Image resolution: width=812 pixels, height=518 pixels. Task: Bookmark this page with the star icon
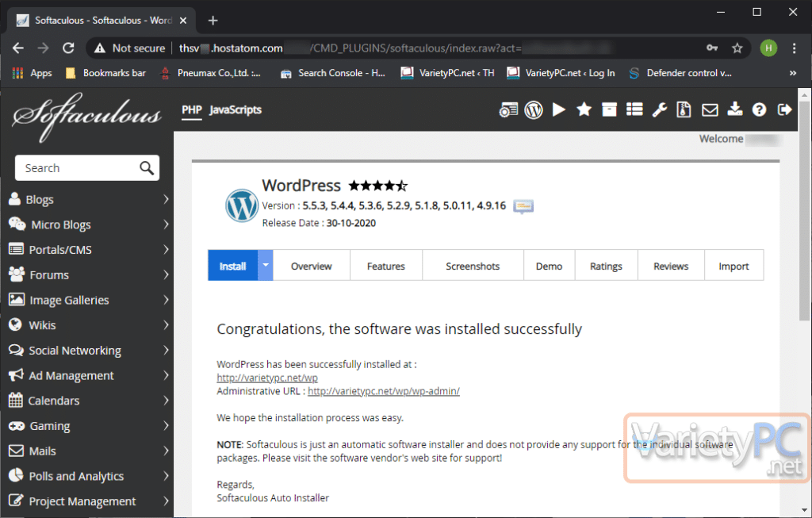[x=737, y=48]
